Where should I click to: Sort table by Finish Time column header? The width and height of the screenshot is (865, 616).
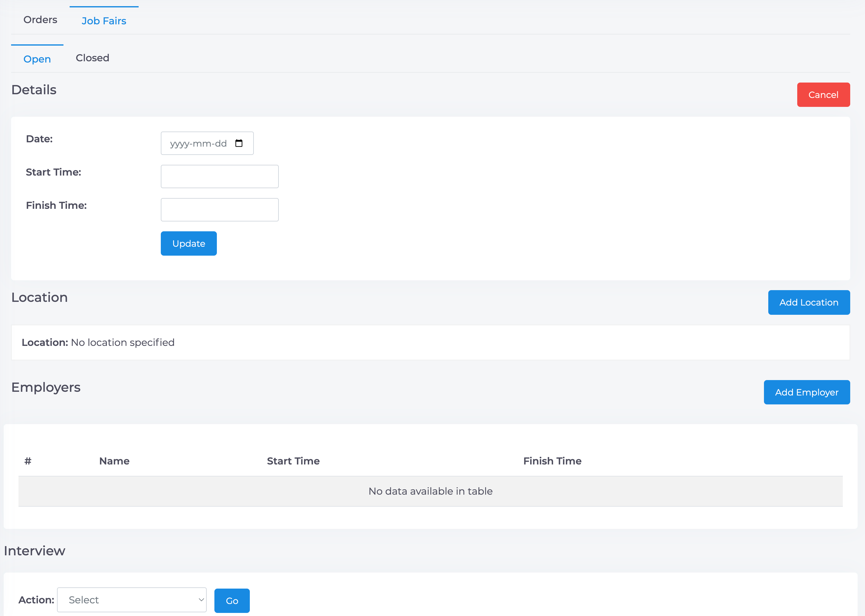[552, 461]
